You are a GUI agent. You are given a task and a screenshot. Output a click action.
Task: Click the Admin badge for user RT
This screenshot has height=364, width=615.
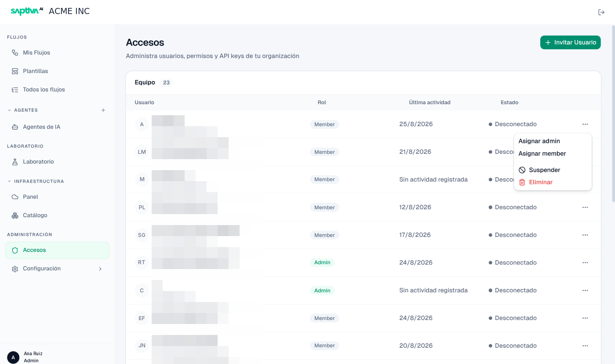coord(322,262)
